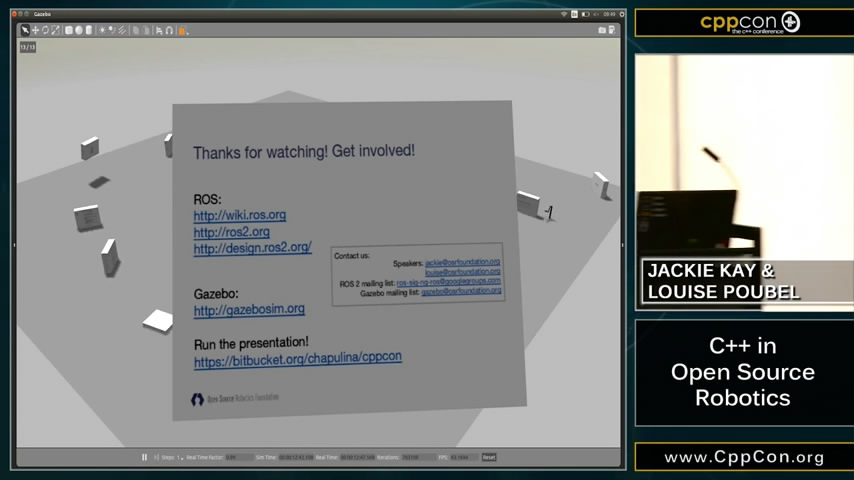Click the jackie@osrfoundation.org speaker email
This screenshot has height=480, width=854.
pyautogui.click(x=462, y=262)
